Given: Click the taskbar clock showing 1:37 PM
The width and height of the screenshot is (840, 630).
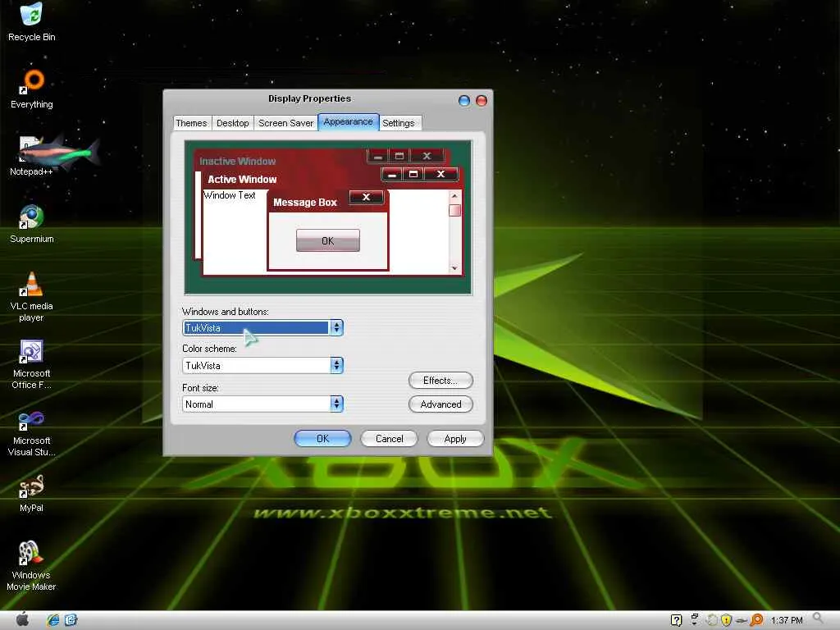Looking at the screenshot, I should pyautogui.click(x=787, y=620).
